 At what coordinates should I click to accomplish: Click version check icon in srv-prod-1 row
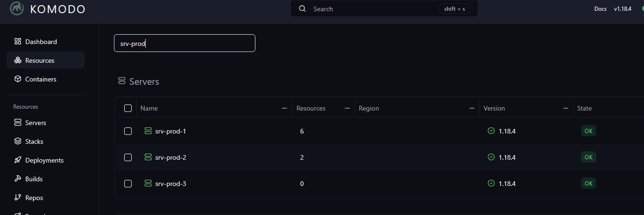coord(491,131)
